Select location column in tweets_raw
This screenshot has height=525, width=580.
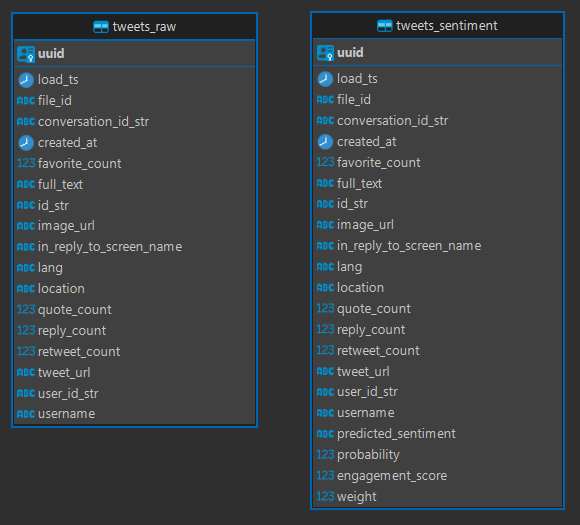(134, 289)
